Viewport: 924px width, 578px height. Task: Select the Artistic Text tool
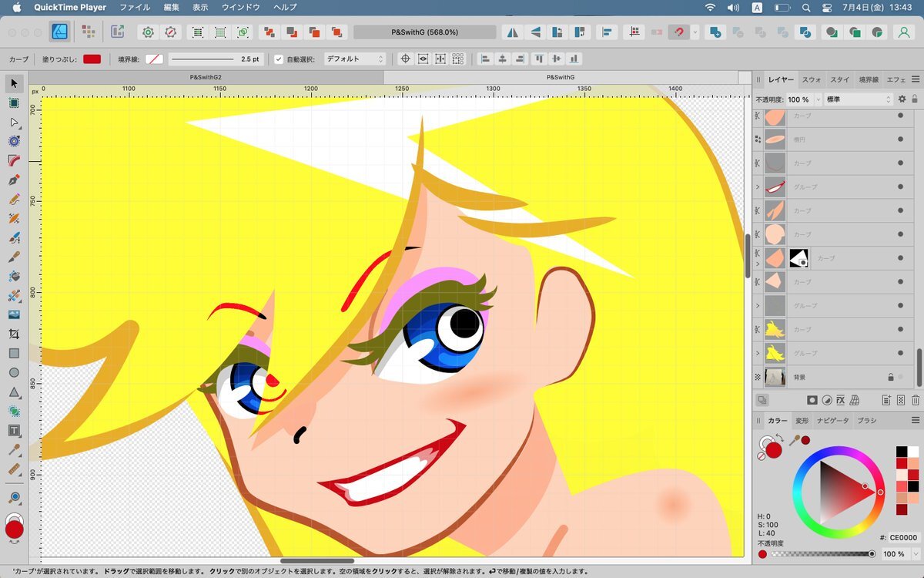coord(14,430)
